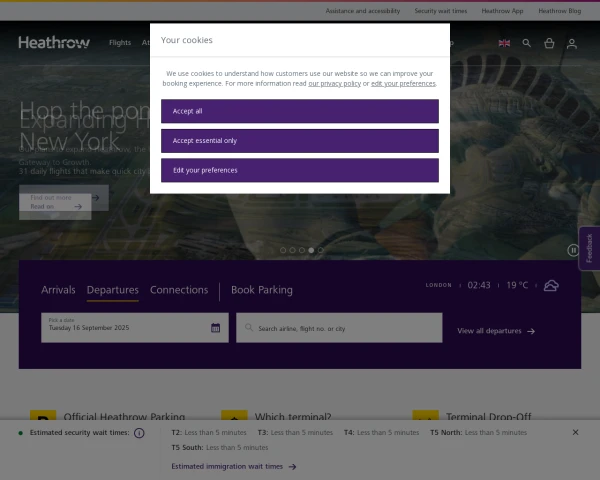Show security wait times info icon
This screenshot has height=480, width=600.
[x=139, y=433]
